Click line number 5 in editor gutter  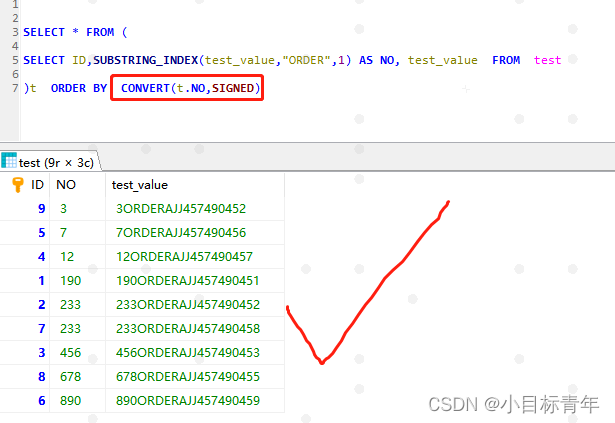point(15,60)
